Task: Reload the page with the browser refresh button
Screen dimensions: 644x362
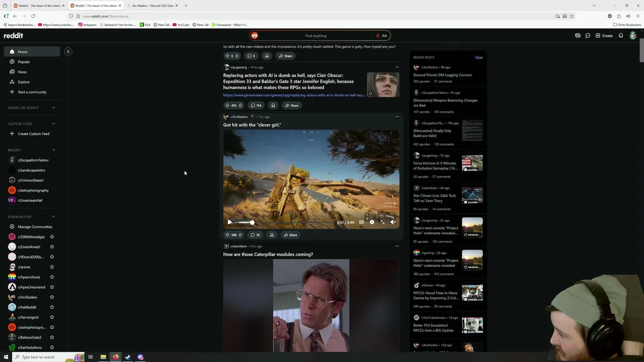Action: (33, 16)
